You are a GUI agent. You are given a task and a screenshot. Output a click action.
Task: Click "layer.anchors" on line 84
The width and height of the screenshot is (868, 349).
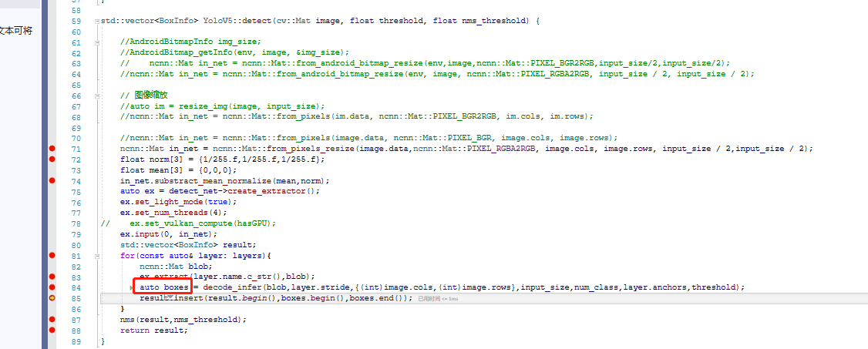pos(655,287)
